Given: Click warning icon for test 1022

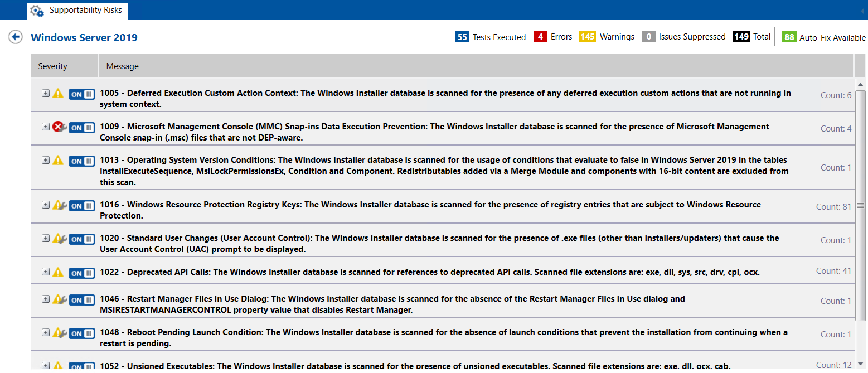Looking at the screenshot, I should point(58,272).
